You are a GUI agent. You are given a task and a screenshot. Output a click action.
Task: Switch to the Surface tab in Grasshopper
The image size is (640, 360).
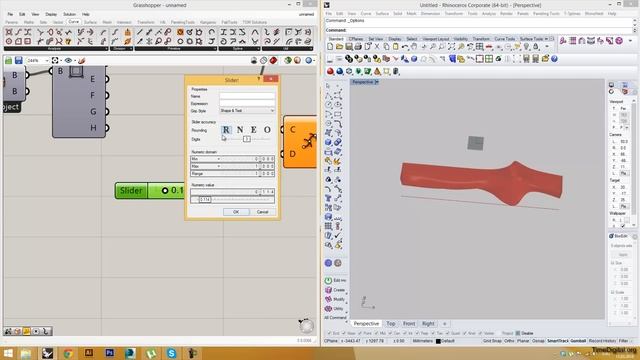pos(90,22)
